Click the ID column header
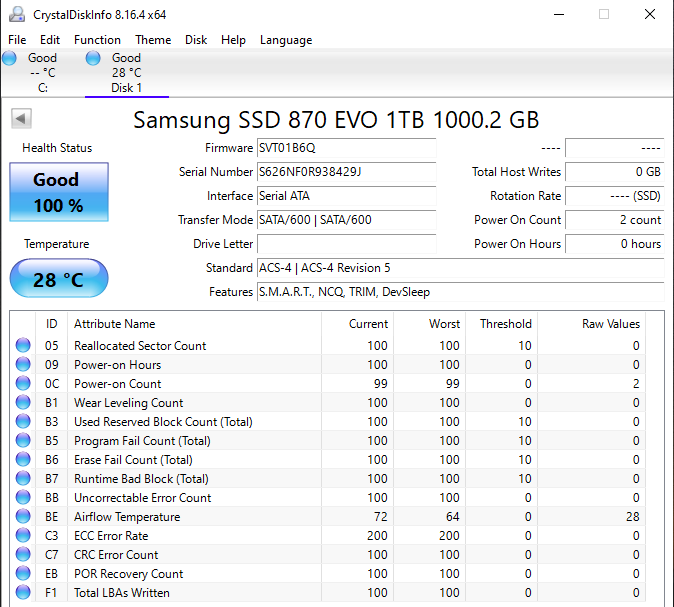Screen dimensions: 674x607 52,324
